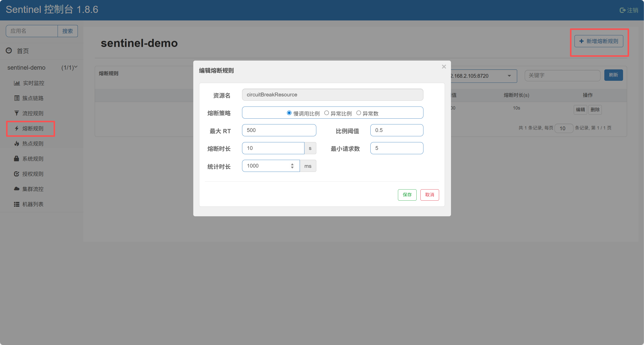The height and width of the screenshot is (345, 644).
Task: Select the 慢调用比例 radio option
Action: pyautogui.click(x=289, y=113)
